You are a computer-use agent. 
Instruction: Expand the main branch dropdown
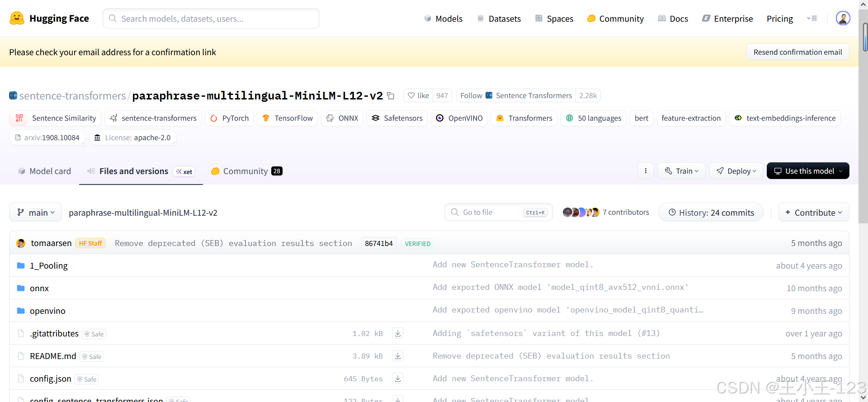coord(36,213)
